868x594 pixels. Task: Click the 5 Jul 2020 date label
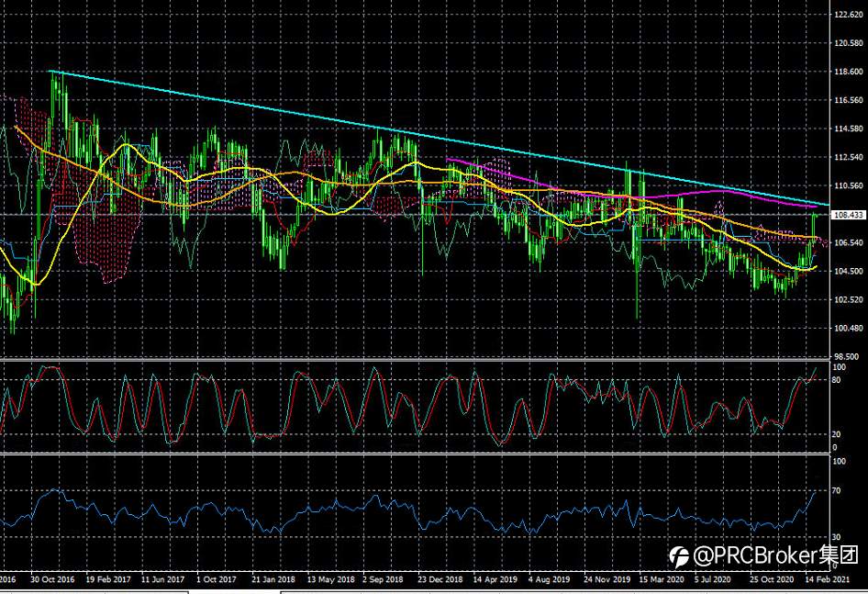tap(713, 579)
